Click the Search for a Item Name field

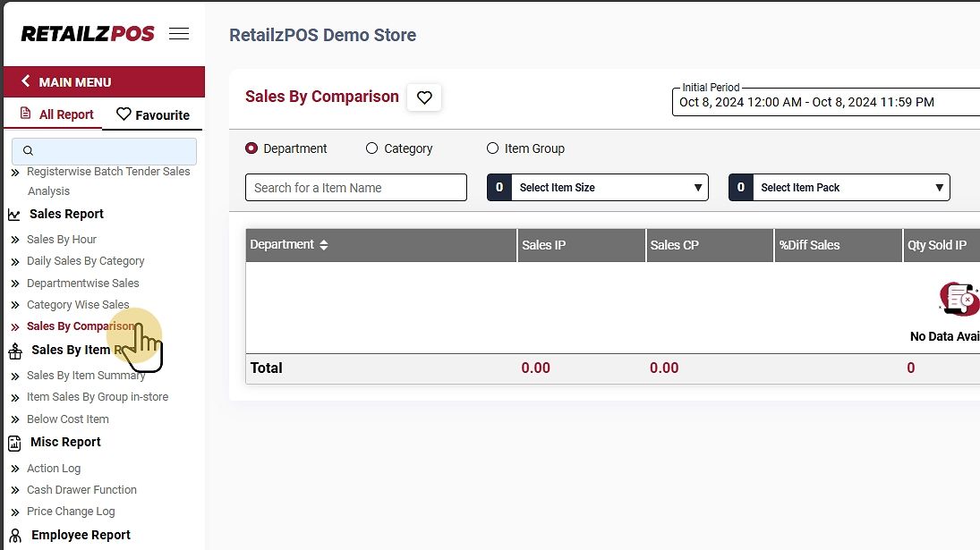(x=355, y=188)
